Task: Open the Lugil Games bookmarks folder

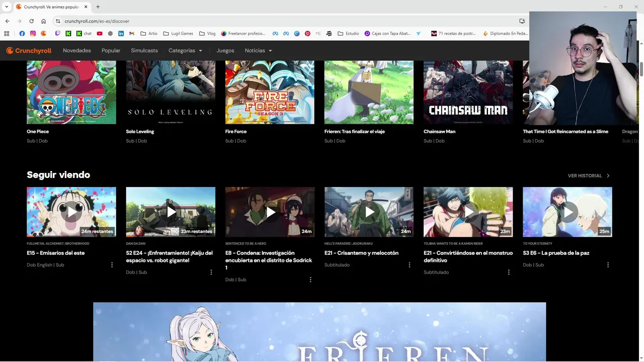Action: (x=178, y=34)
